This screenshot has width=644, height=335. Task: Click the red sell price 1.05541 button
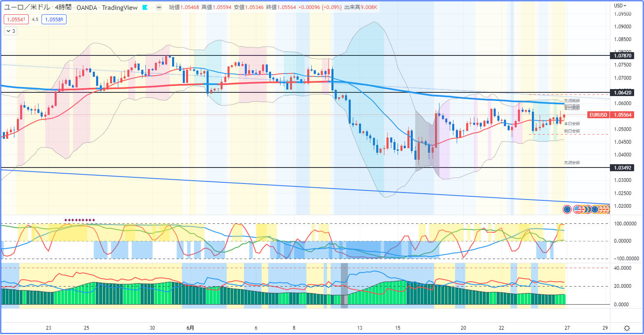[x=16, y=19]
